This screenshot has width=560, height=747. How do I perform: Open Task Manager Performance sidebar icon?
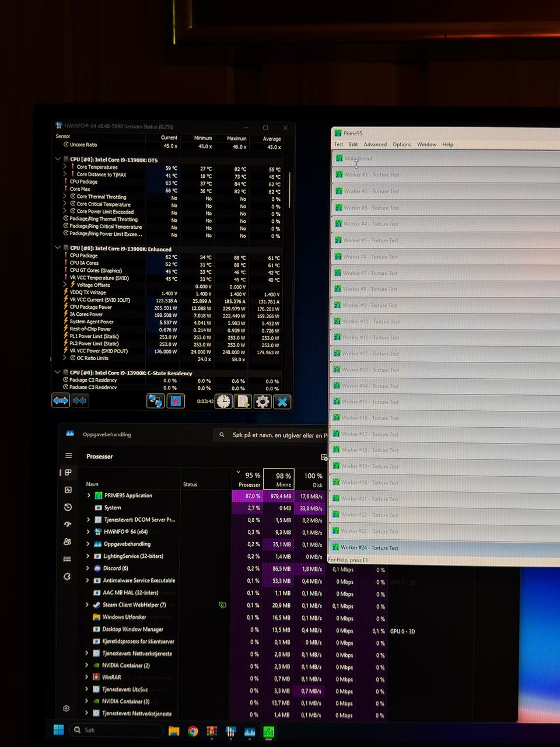pos(68,490)
